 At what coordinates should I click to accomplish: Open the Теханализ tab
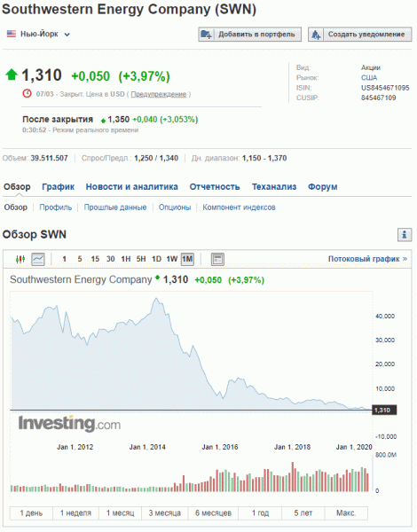(274, 186)
